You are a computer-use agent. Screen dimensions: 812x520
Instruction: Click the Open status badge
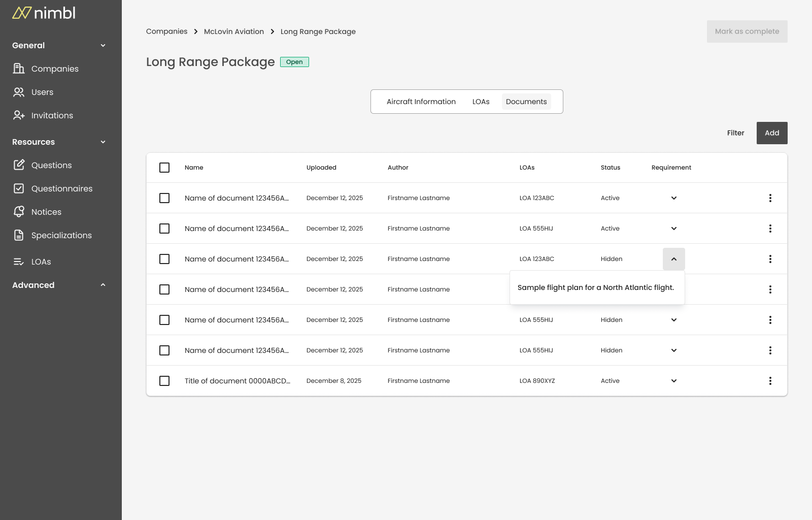(294, 62)
